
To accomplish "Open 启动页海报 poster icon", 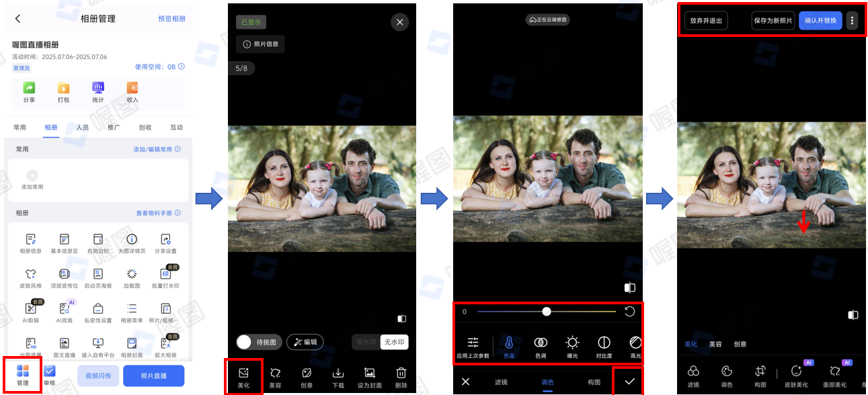I will click(98, 274).
